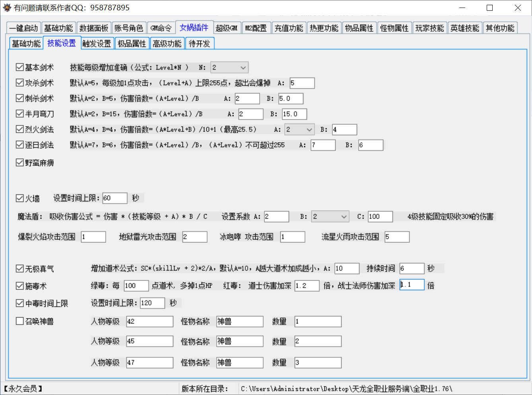Click the 人物等级 field showing 42

tap(150, 321)
